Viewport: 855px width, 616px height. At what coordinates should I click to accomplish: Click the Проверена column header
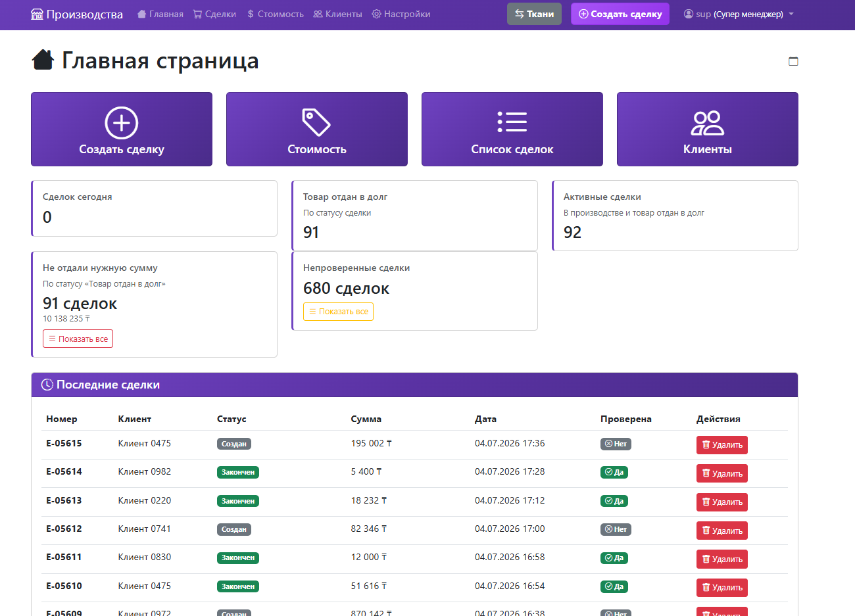pyautogui.click(x=626, y=419)
